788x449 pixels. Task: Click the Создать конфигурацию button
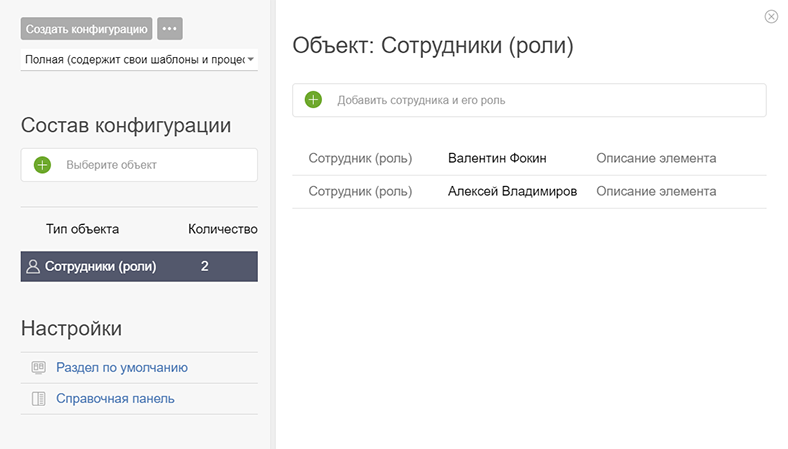click(86, 29)
